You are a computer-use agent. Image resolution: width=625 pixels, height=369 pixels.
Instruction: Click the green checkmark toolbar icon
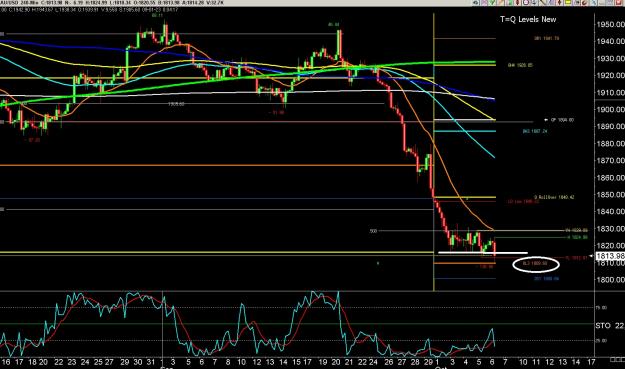pos(492,2)
